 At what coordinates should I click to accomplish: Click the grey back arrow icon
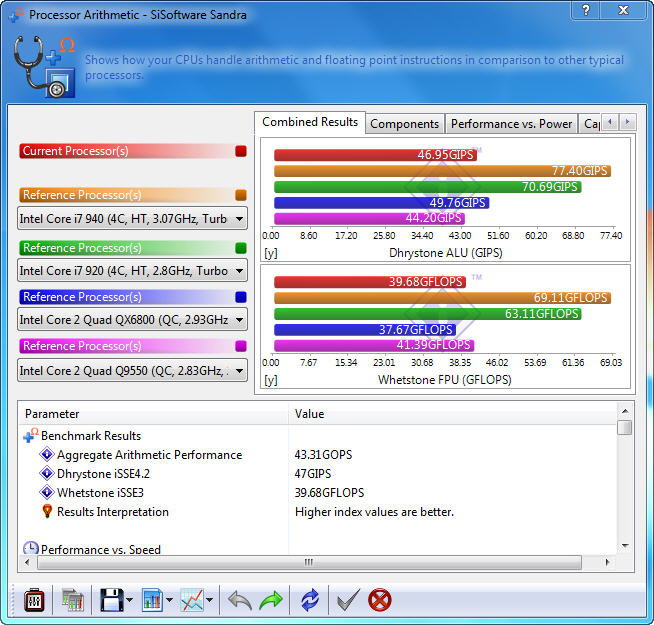point(240,601)
